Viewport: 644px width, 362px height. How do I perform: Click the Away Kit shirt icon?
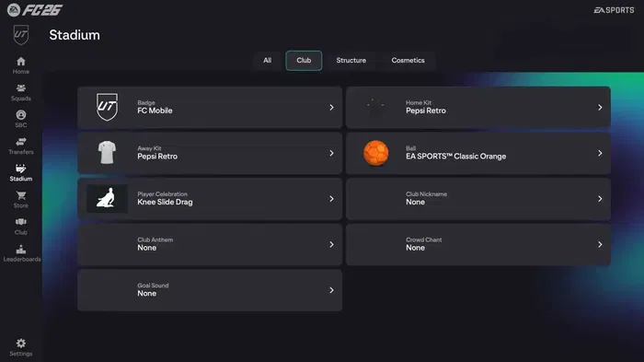(107, 153)
